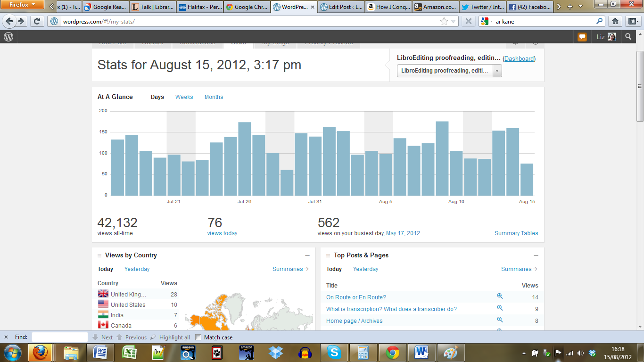Click the browser reload button
Image resolution: width=644 pixels, height=362 pixels.
coord(37,21)
